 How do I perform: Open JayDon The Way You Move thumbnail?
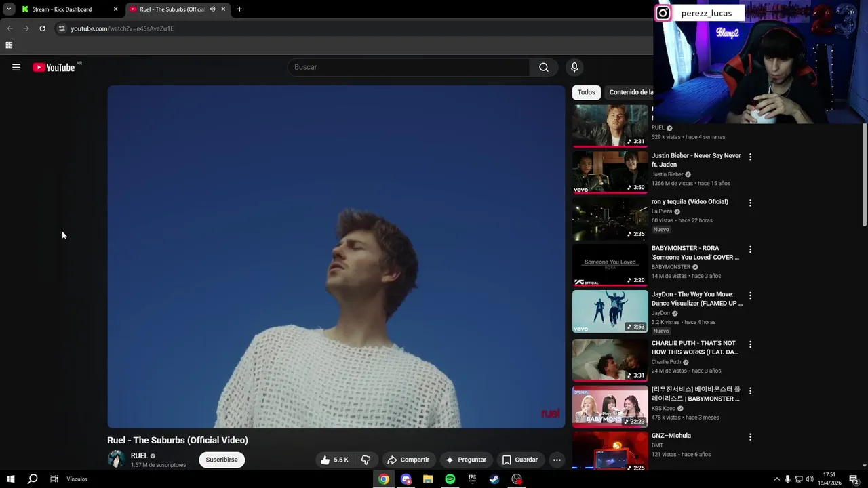[x=610, y=311]
